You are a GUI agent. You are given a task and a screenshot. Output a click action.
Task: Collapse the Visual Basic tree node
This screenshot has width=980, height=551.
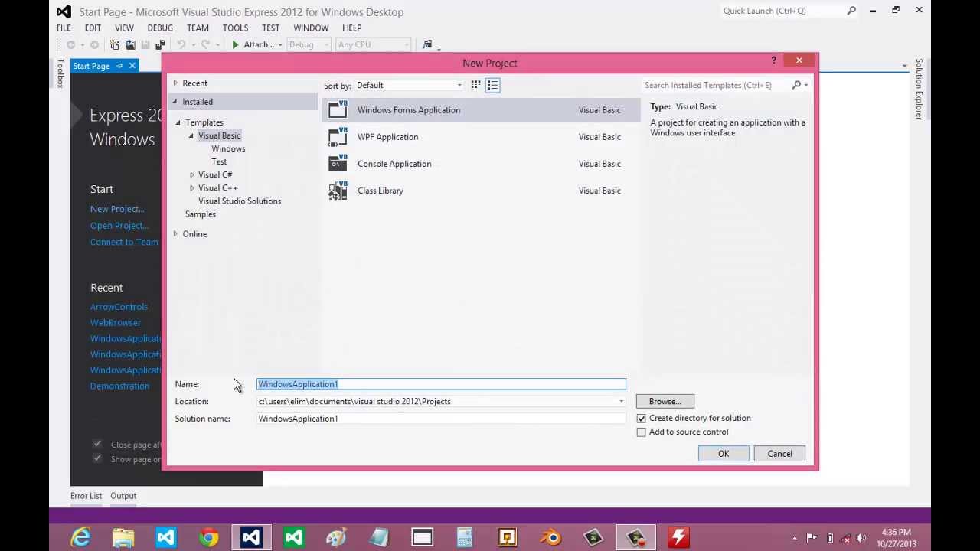(191, 135)
